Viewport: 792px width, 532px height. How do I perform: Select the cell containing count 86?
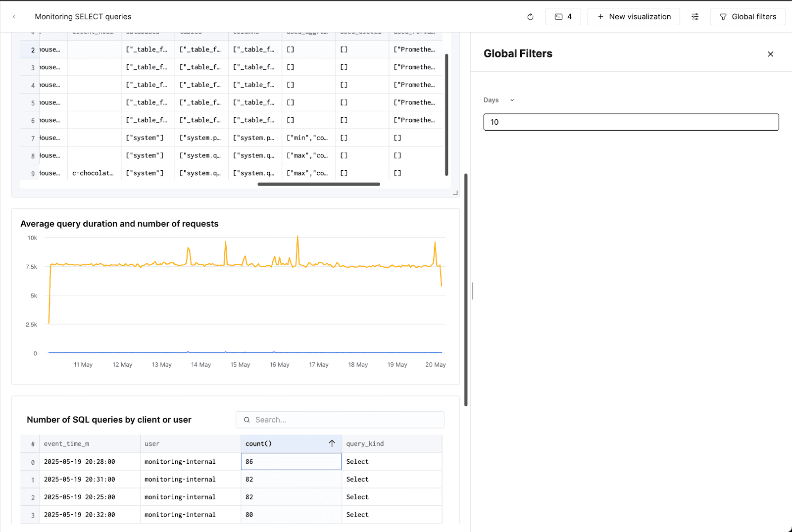tap(291, 462)
